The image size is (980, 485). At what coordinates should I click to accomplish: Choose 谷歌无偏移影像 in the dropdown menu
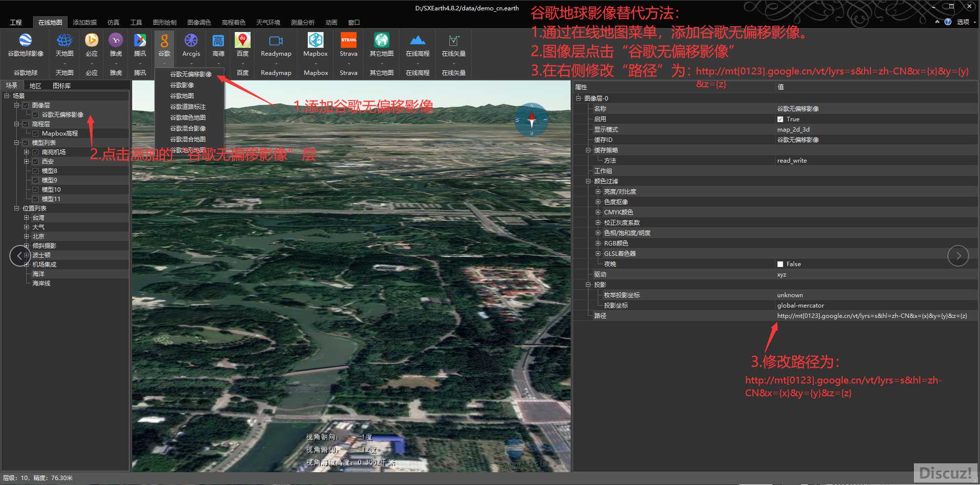[x=191, y=74]
